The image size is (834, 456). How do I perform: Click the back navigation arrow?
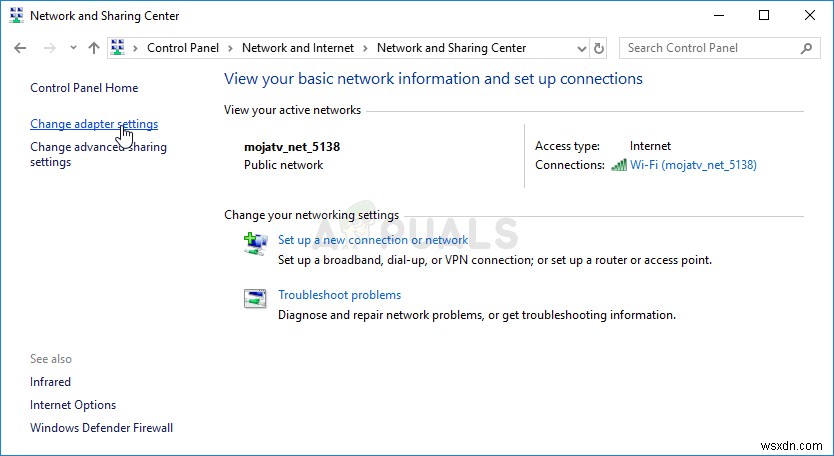[21, 48]
